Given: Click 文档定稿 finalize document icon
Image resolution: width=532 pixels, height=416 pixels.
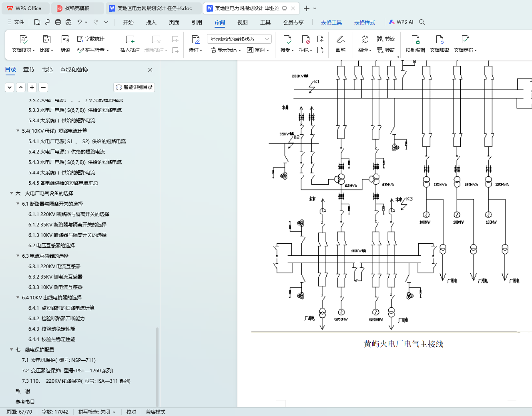Looking at the screenshot, I should [x=466, y=39].
